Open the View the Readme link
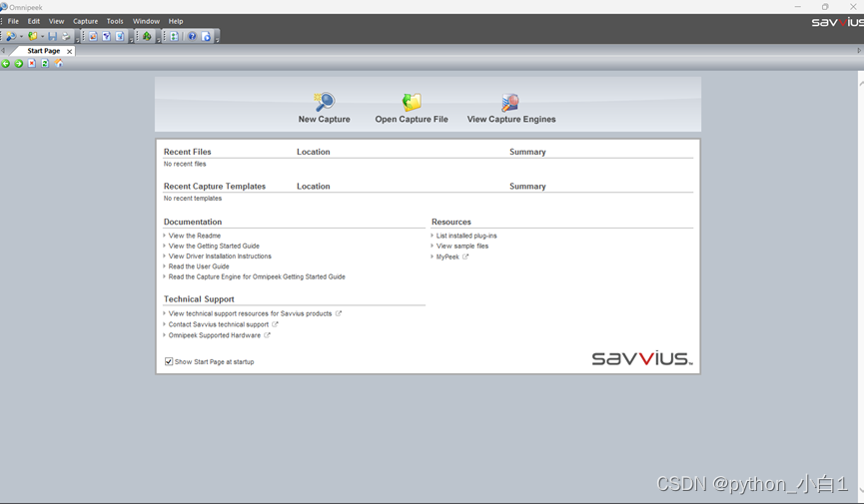The image size is (864, 504). click(195, 236)
